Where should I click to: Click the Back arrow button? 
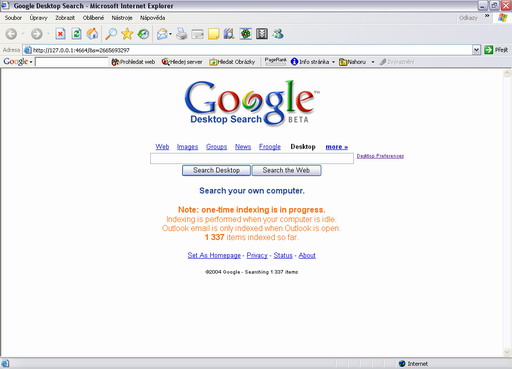(11, 34)
